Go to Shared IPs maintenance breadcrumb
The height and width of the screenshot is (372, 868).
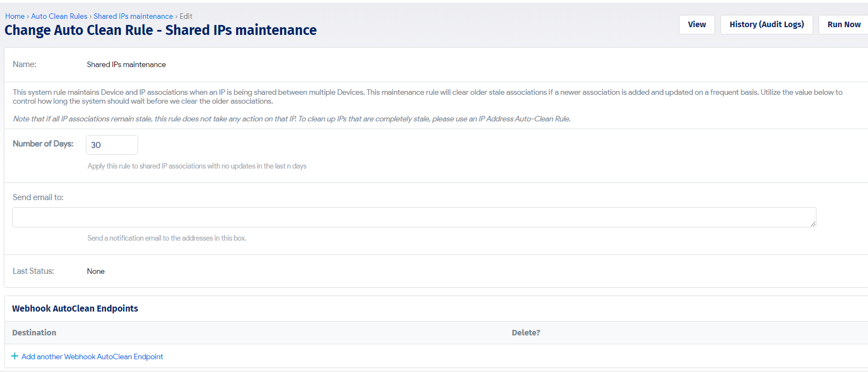point(133,16)
